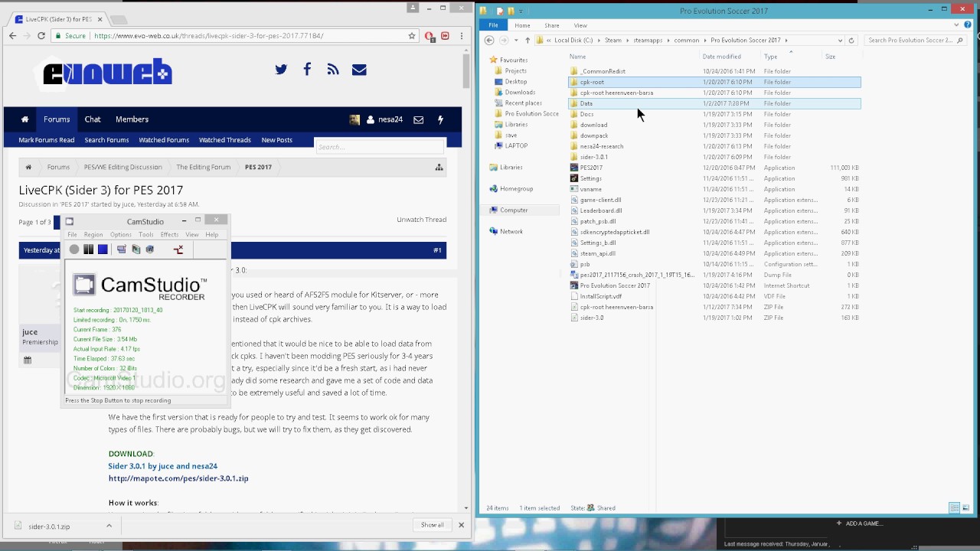This screenshot has width=980, height=551.
Task: Open sider-3.0.1.zip download options arrow
Action: 109,526
